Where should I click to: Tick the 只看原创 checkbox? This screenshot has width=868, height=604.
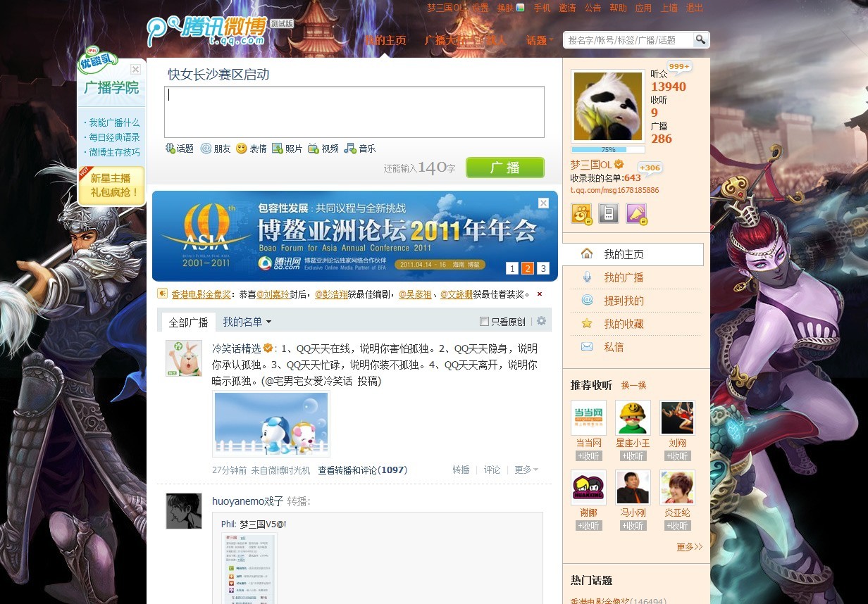484,322
